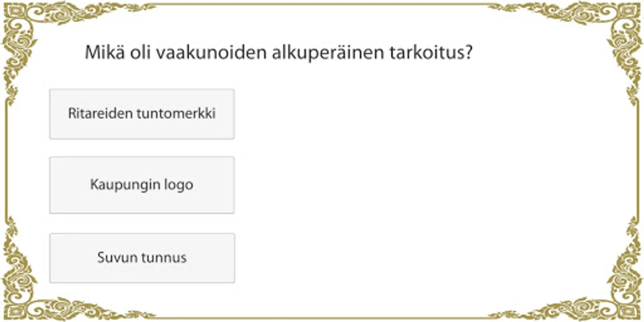
Task: Click the golden top border line
Action: pyautogui.click(x=322, y=5)
